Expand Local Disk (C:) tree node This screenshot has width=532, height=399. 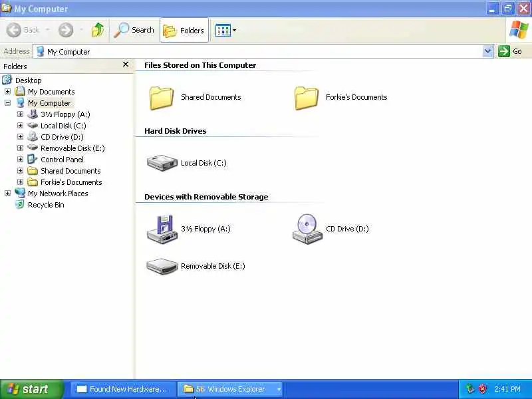click(x=20, y=126)
